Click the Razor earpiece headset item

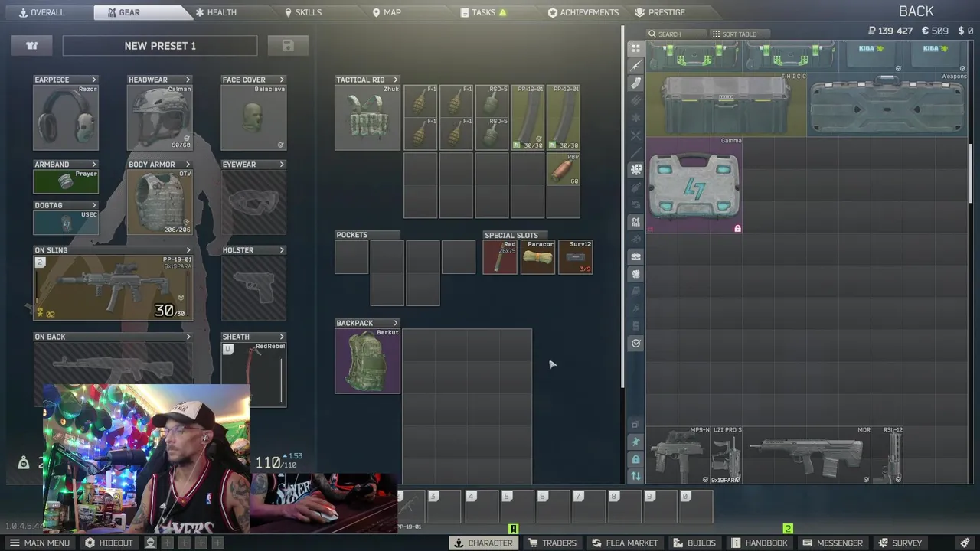pyautogui.click(x=66, y=118)
